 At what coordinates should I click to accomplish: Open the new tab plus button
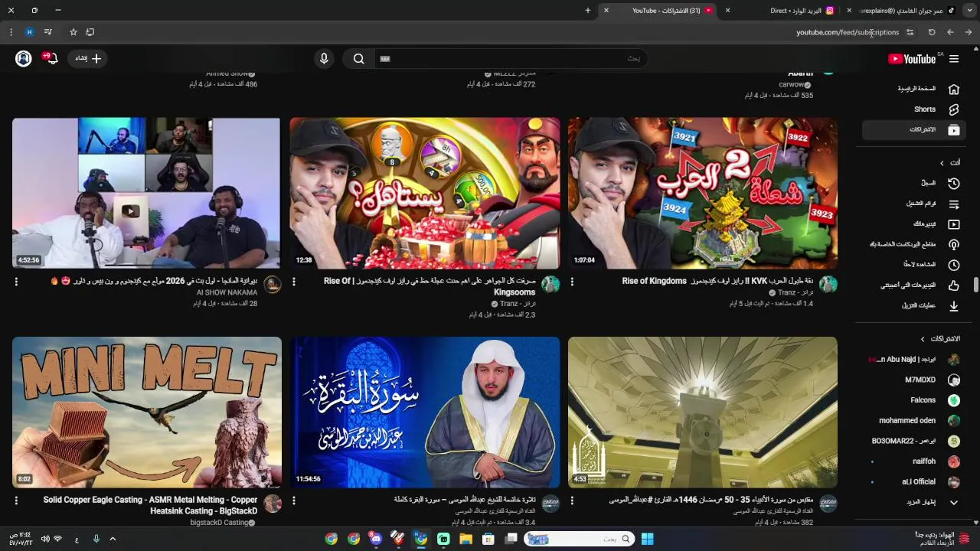[x=588, y=11]
